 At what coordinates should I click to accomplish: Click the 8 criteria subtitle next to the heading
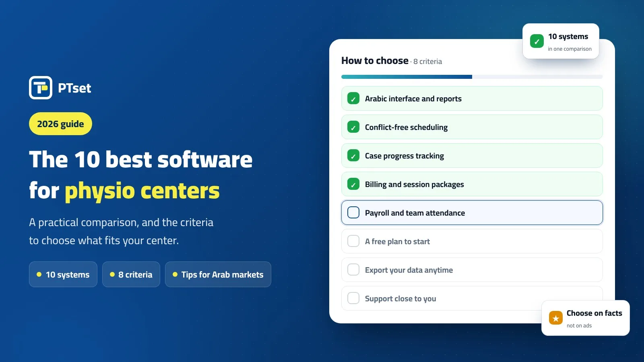[x=427, y=62]
